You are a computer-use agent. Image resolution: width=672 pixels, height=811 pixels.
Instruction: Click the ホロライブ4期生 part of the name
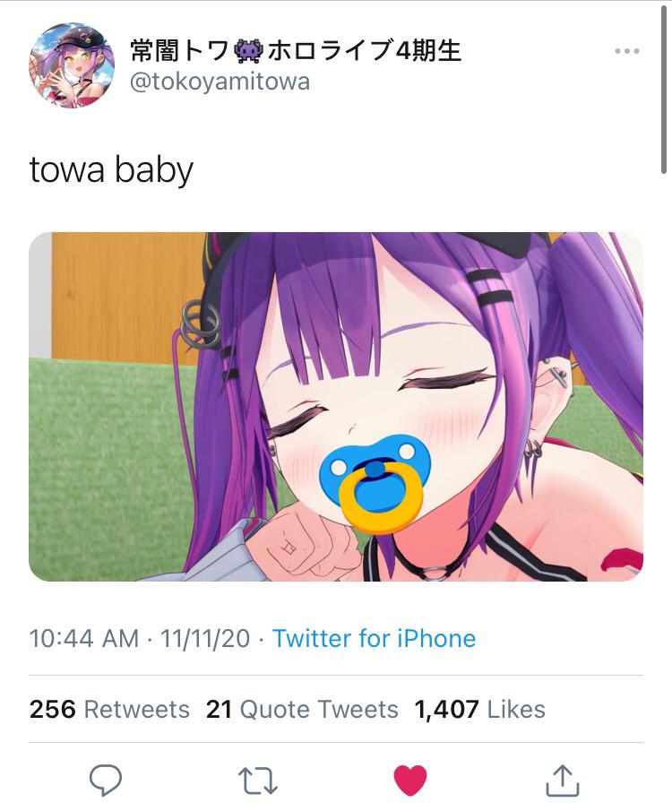(x=364, y=51)
